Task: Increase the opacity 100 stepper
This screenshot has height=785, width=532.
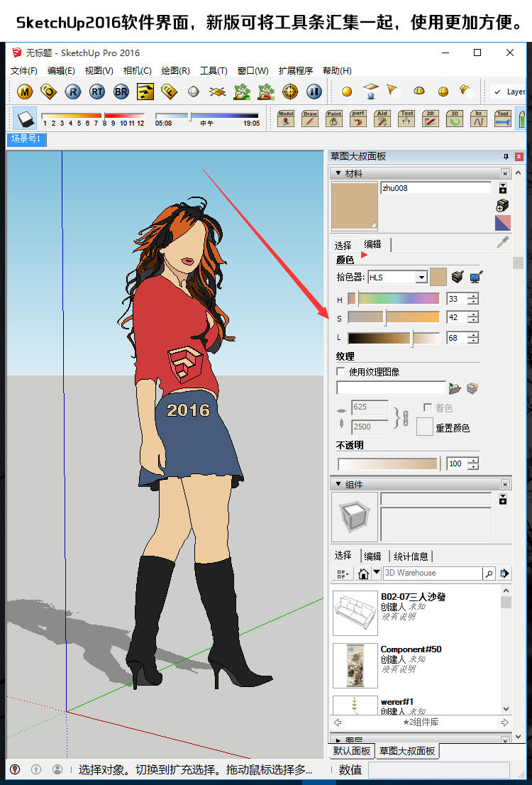Action: coord(473,460)
